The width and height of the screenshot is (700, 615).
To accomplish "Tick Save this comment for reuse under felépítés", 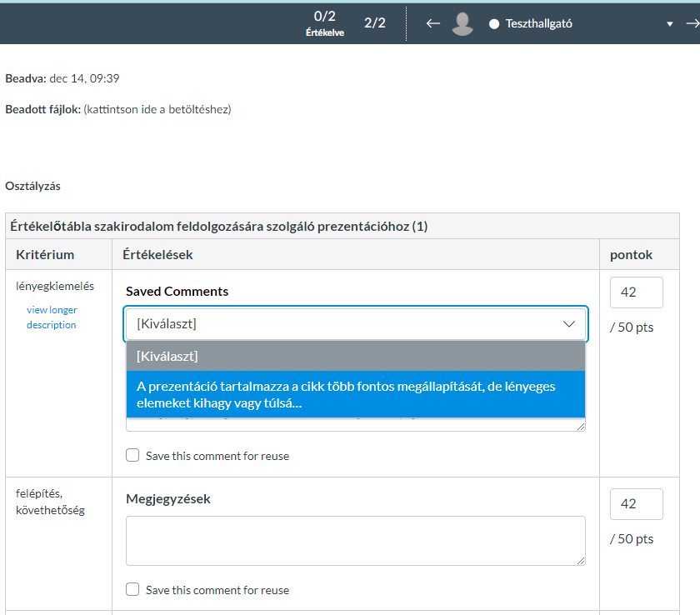I will pos(132,589).
